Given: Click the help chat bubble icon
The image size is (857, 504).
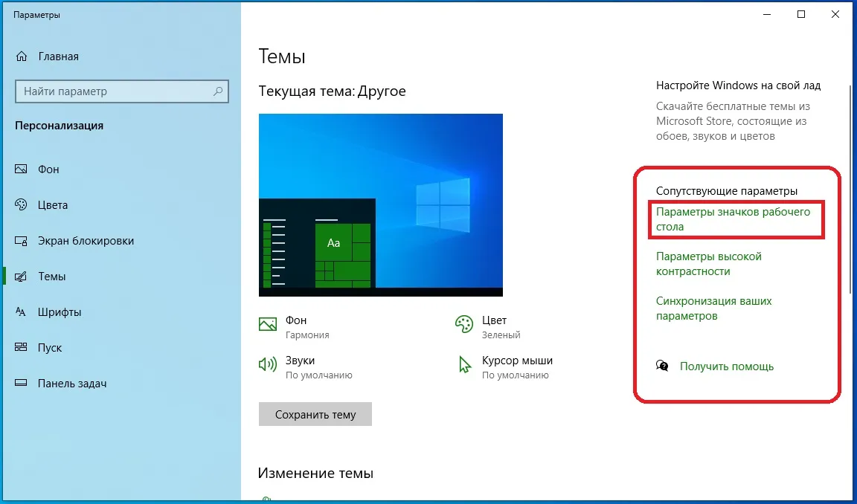Looking at the screenshot, I should [662, 366].
